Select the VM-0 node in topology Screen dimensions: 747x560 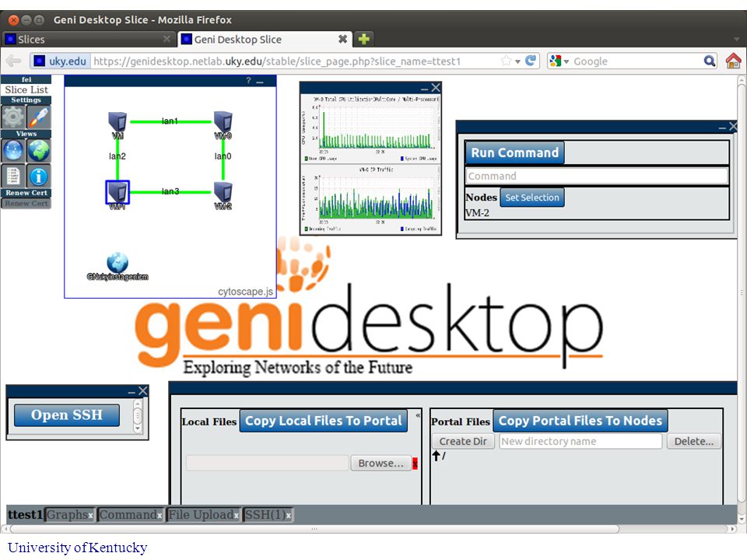click(x=223, y=122)
